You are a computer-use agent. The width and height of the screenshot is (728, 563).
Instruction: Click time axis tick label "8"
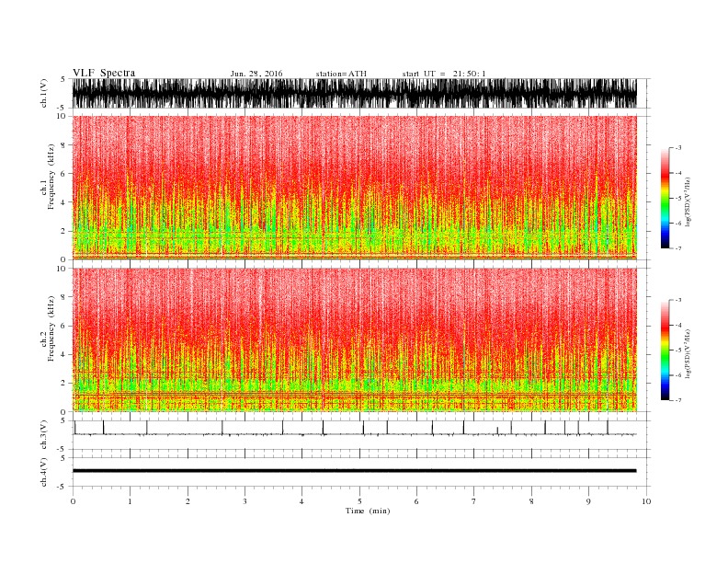point(531,501)
